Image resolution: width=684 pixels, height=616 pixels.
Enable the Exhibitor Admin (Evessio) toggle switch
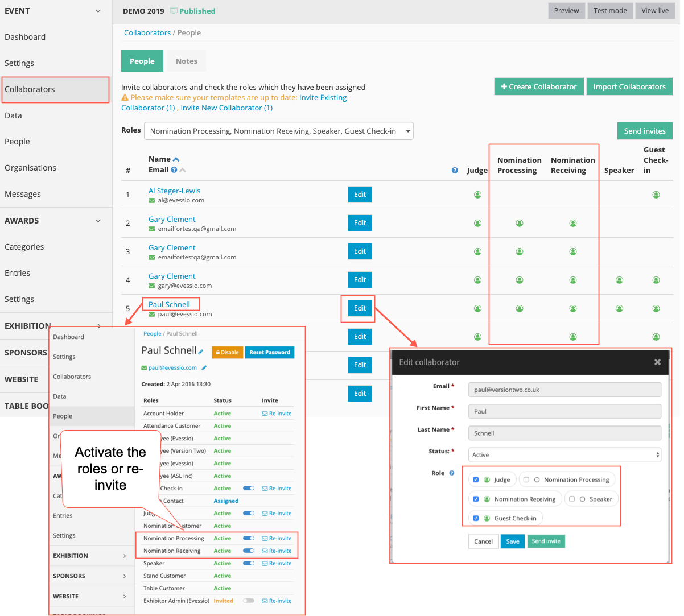coord(249,601)
